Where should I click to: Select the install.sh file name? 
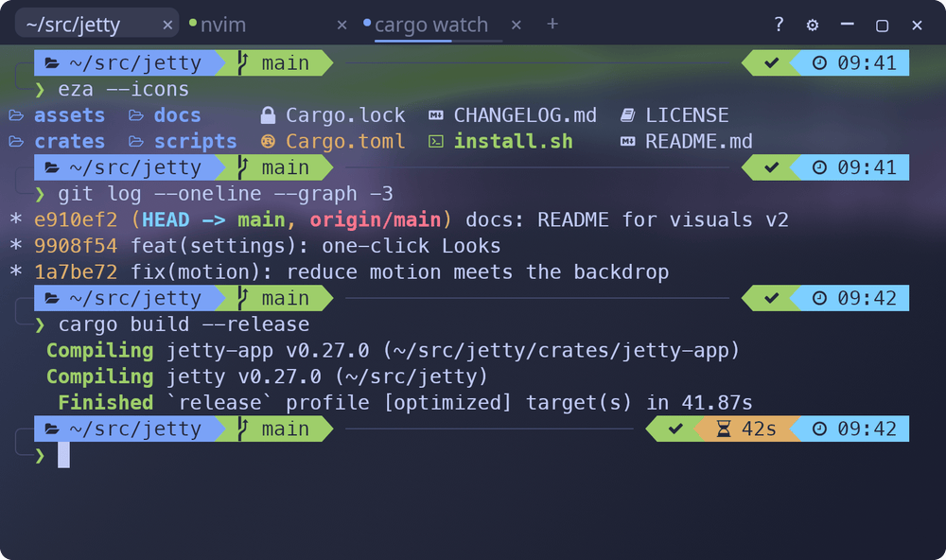(x=514, y=141)
